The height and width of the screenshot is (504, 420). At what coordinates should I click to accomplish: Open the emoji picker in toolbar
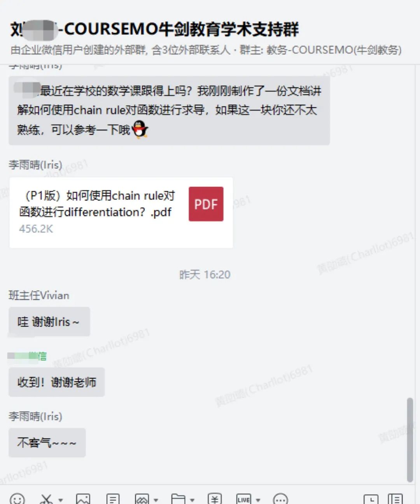(17, 499)
